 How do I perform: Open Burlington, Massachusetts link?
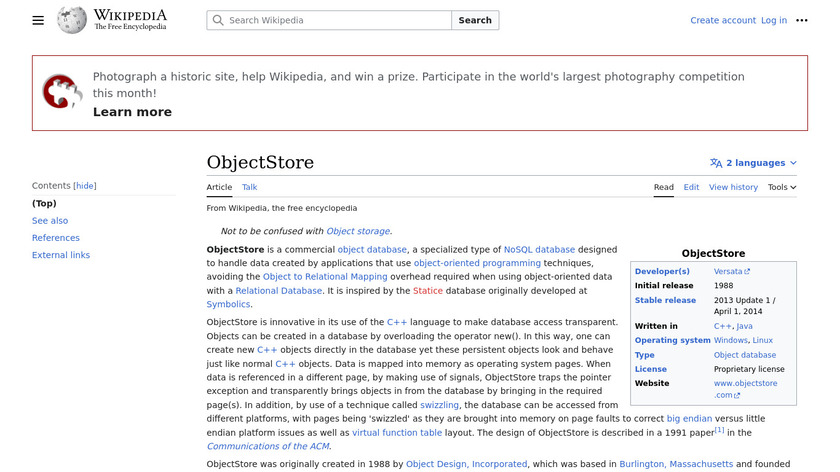pyautogui.click(x=676, y=464)
